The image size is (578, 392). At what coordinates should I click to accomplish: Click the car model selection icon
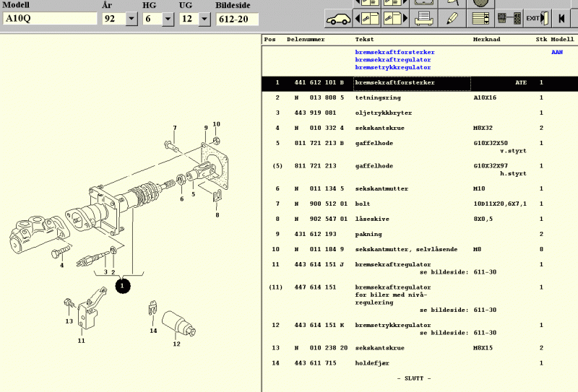pos(337,17)
